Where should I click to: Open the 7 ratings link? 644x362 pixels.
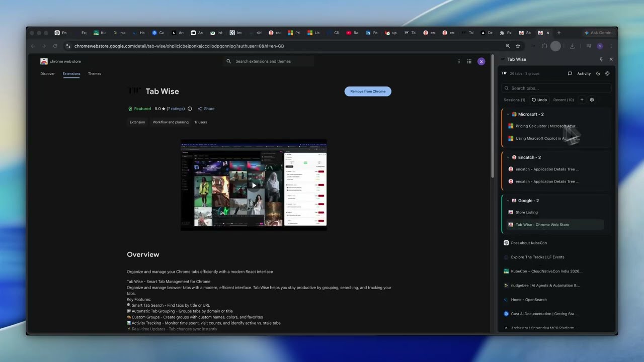point(176,109)
